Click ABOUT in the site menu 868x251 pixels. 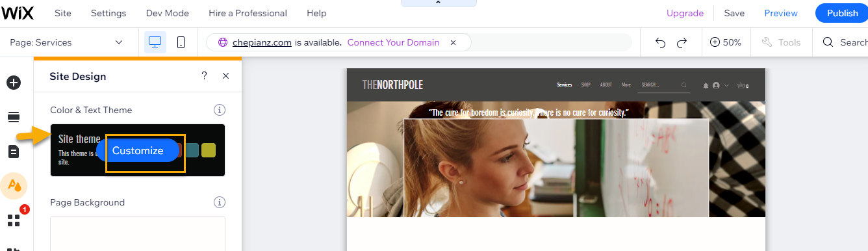click(x=606, y=85)
